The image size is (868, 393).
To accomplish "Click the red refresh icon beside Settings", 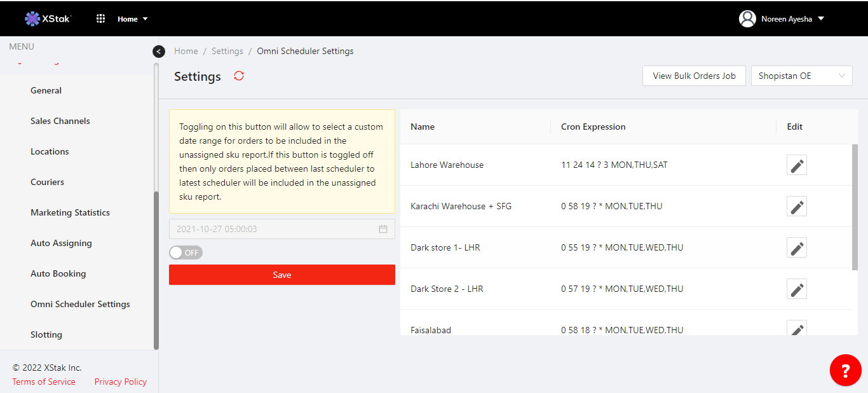I will click(x=239, y=76).
